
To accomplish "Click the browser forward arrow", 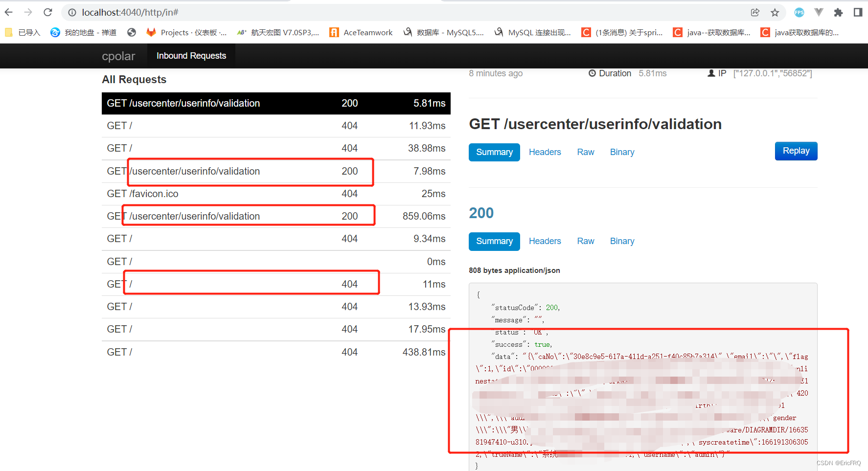I will click(28, 12).
